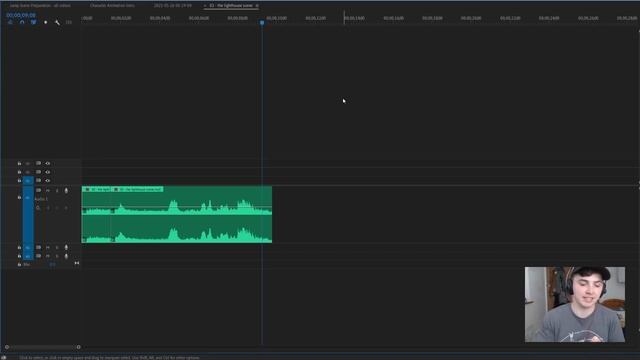The width and height of the screenshot is (640, 360).
Task: Click the webcam overlay thumbnail
Action: (575, 304)
